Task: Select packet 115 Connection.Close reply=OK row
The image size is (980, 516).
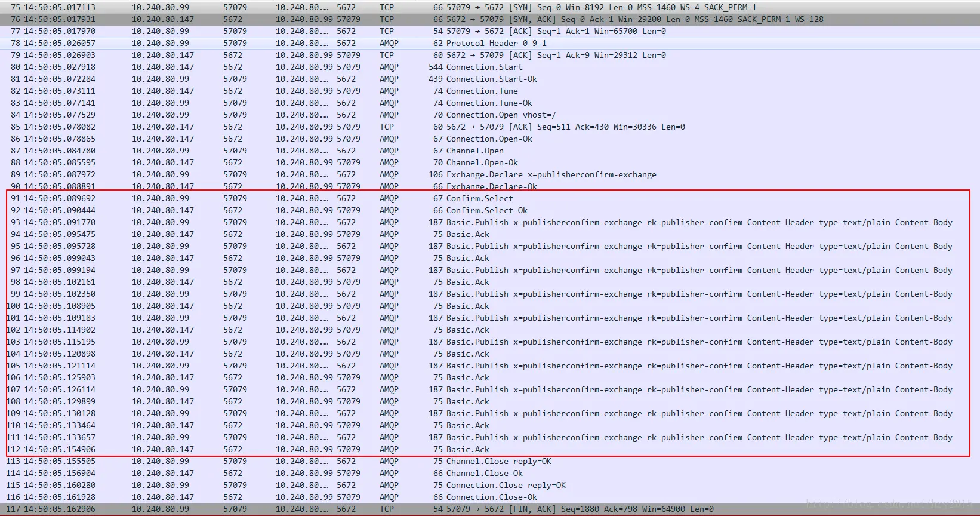Action: click(490, 485)
